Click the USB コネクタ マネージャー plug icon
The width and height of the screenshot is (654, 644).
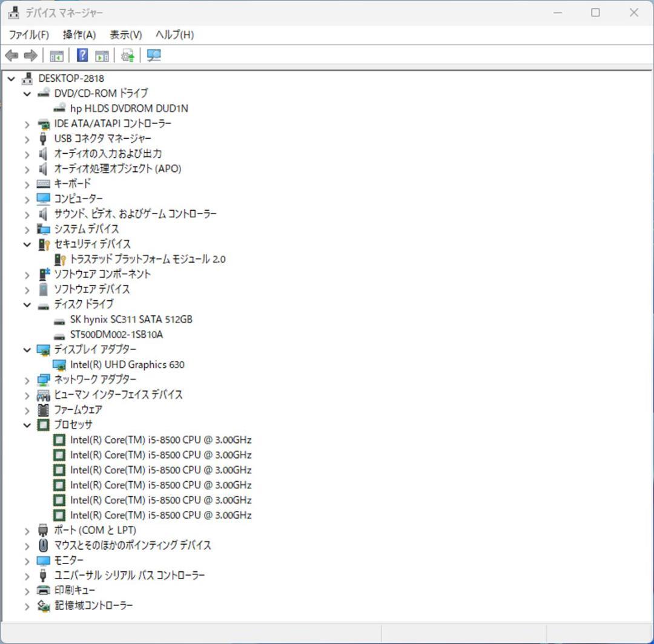click(x=42, y=139)
